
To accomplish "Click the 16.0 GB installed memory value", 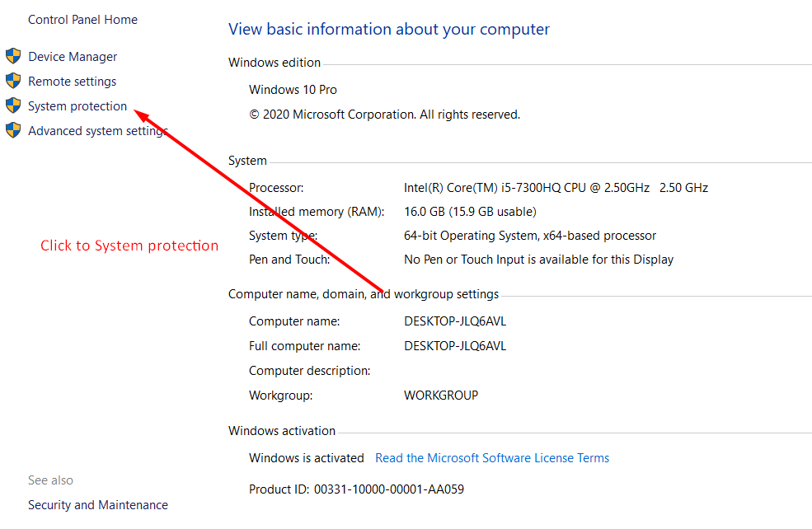I will click(470, 212).
